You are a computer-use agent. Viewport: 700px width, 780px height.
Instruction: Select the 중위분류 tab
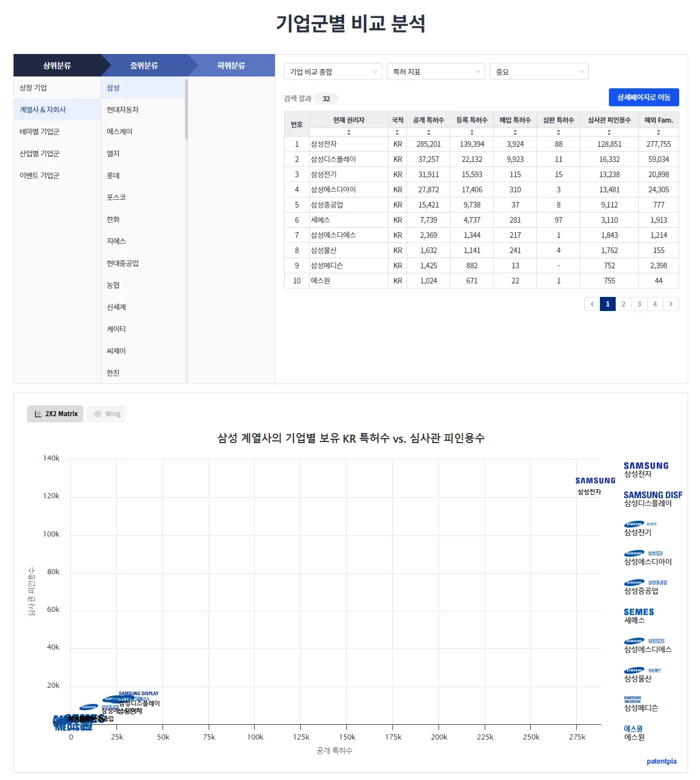(x=144, y=65)
